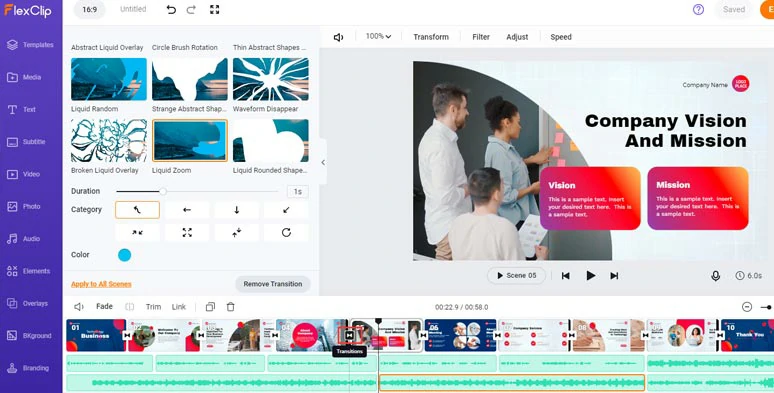Image resolution: width=774 pixels, height=393 pixels.
Task: Zoom out the timeline with minus icon
Action: pyautogui.click(x=747, y=307)
